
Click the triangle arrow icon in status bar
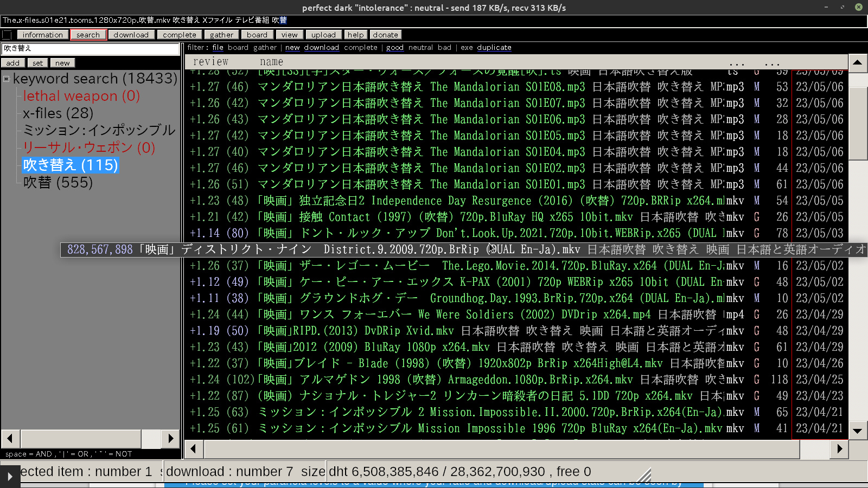10,477
